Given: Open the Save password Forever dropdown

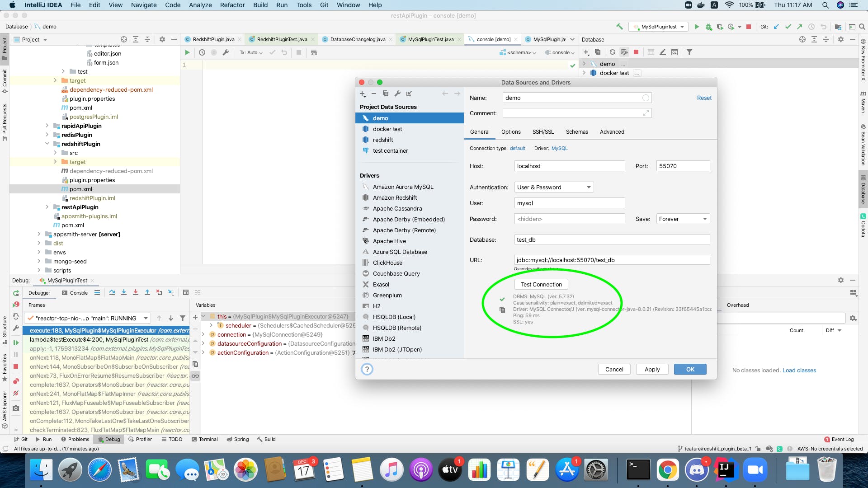Looking at the screenshot, I should 683,219.
